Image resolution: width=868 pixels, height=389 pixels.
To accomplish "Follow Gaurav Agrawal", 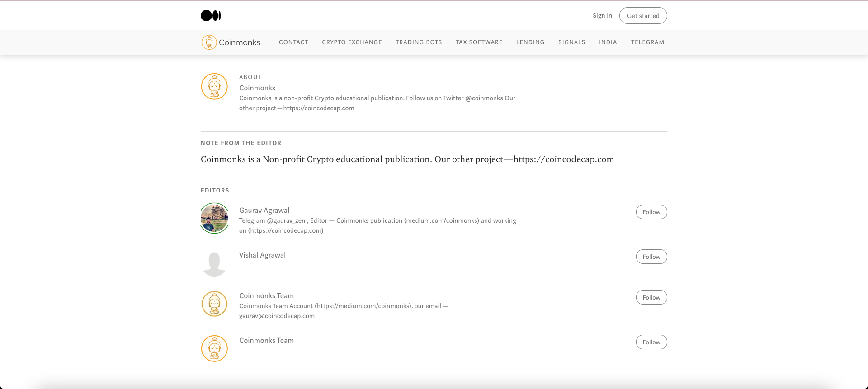I will [651, 212].
